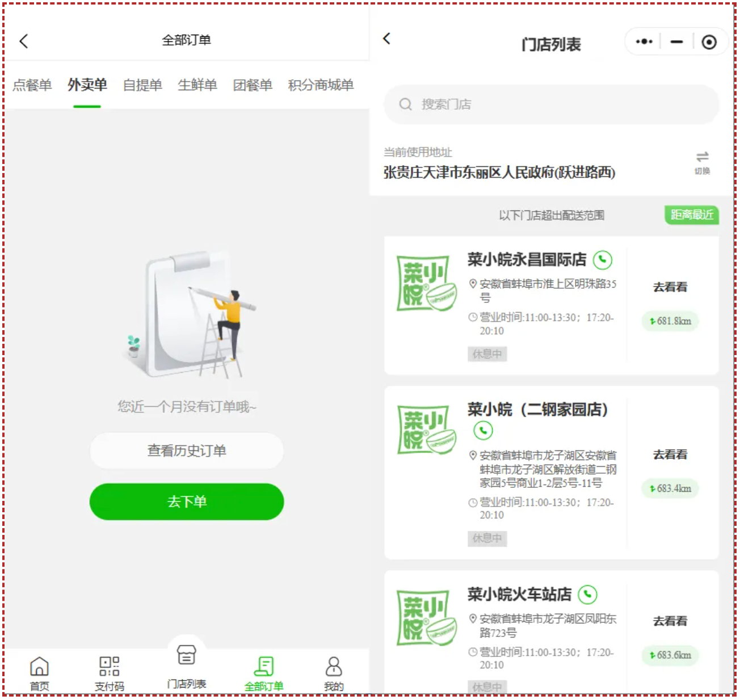The height and width of the screenshot is (700, 740).
Task: Switch to the 生鲜单 tab
Action: point(197,85)
